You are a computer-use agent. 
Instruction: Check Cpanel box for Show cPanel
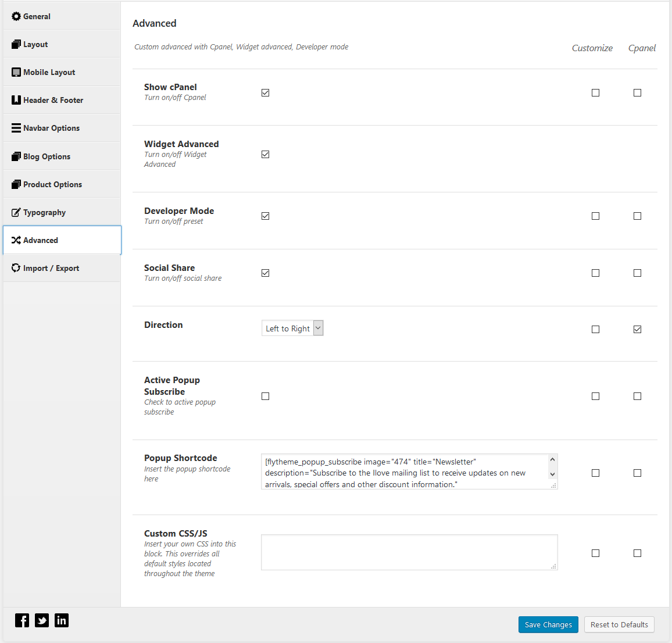(x=637, y=92)
